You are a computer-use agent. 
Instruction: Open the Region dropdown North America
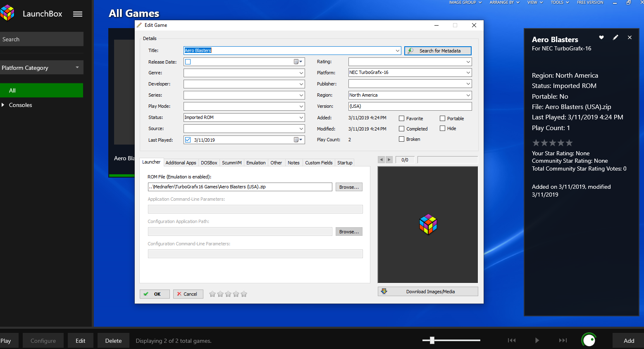(468, 95)
